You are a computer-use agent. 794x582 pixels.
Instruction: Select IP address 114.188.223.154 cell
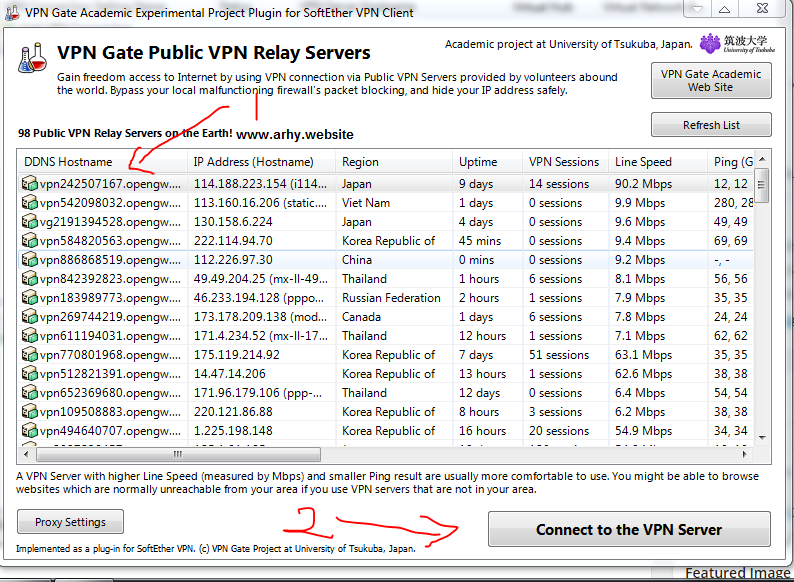coord(261,183)
